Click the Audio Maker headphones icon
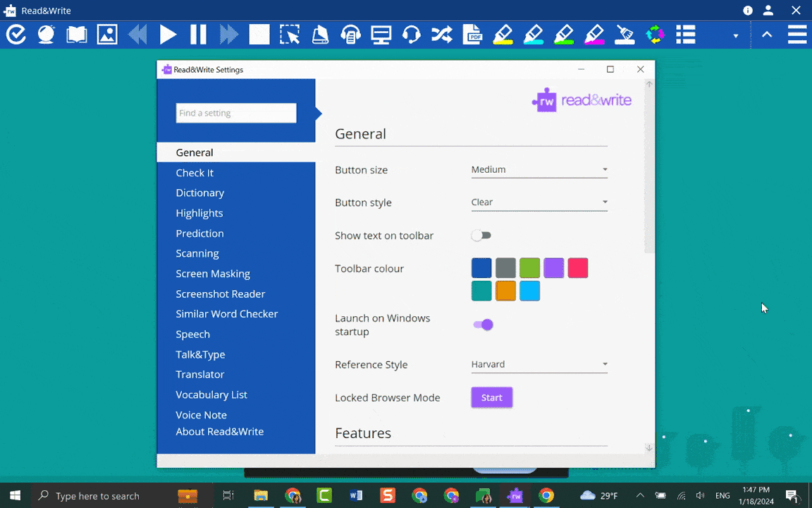This screenshot has height=508, width=812. 350,34
